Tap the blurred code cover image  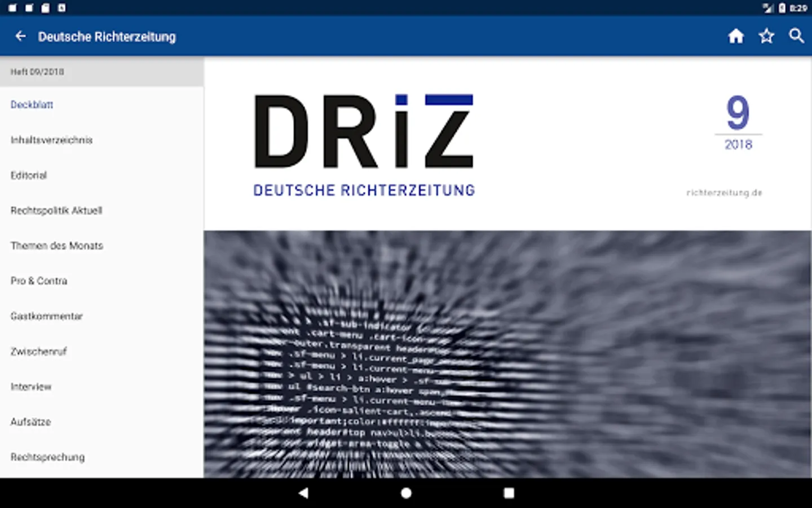[x=507, y=354]
